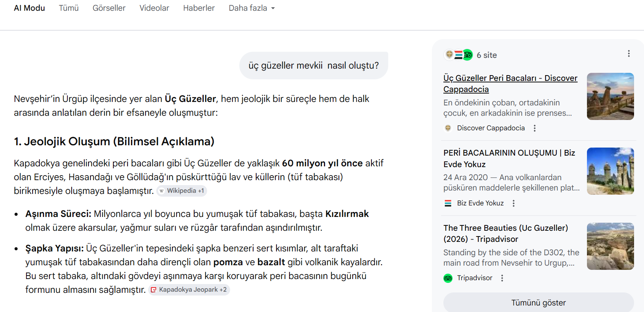Click the Tripadvisor owl logo icon
This screenshot has height=312, width=644.
(448, 278)
